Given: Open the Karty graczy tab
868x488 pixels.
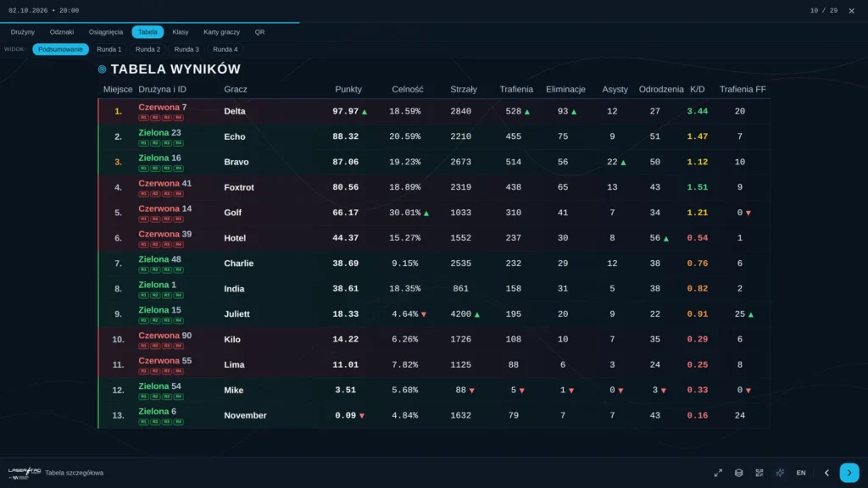Looking at the screenshot, I should point(221,32).
